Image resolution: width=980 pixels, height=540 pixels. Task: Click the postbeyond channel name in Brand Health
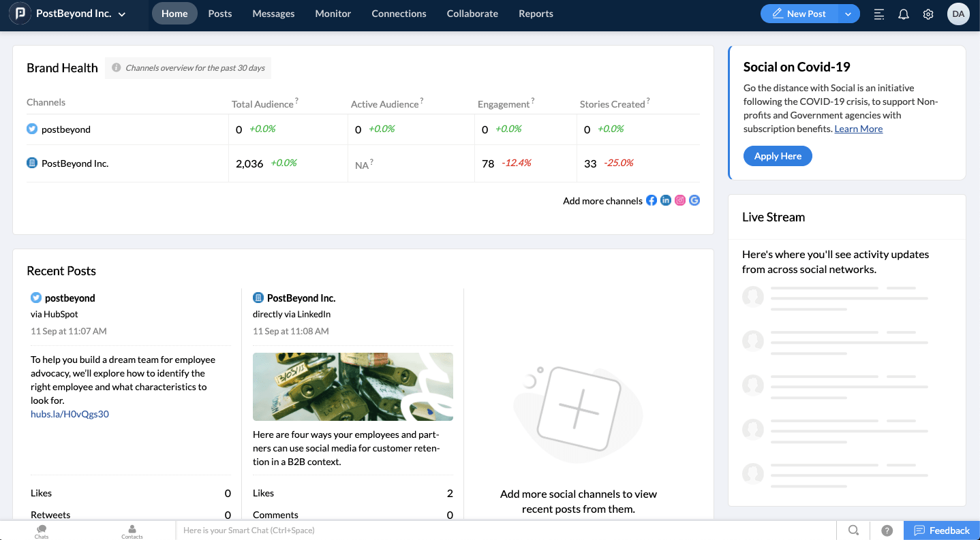[x=66, y=129]
